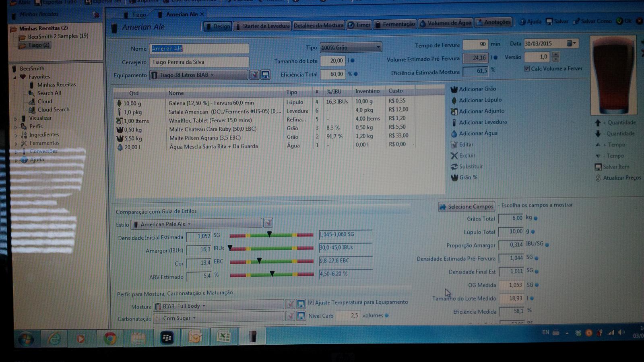This screenshot has width=644, height=362.
Task: Increase quantity with + Quantidade arrow
Action: pos(598,123)
